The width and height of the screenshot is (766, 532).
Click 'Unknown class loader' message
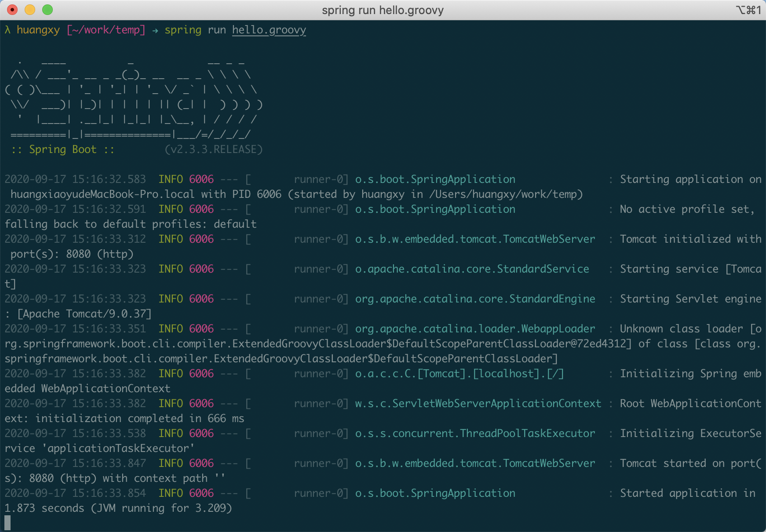682,329
